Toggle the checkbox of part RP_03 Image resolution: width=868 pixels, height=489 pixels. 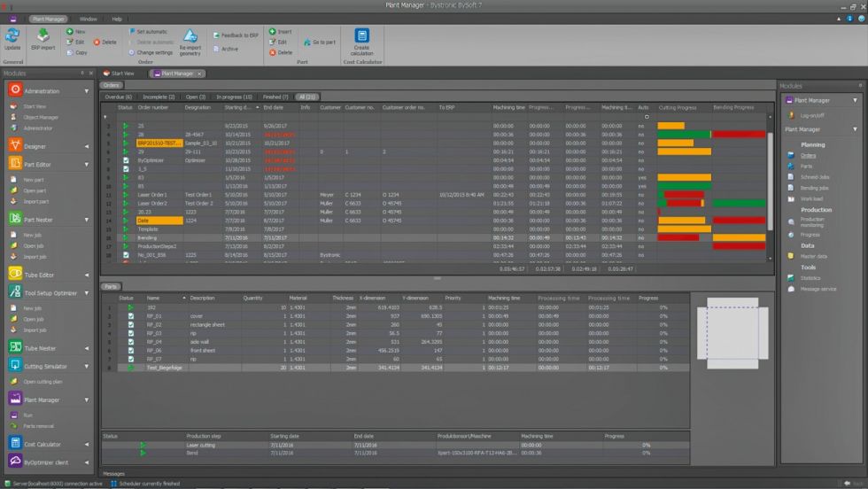131,333
